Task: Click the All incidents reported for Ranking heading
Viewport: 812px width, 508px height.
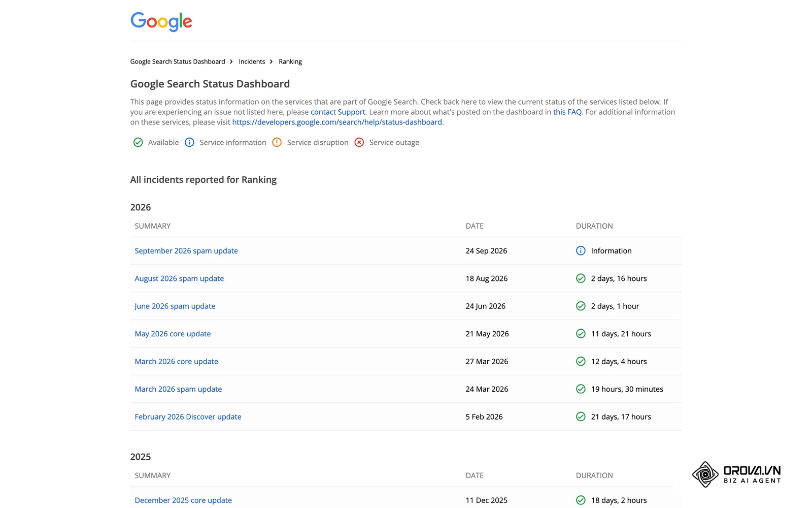Action: pyautogui.click(x=204, y=180)
